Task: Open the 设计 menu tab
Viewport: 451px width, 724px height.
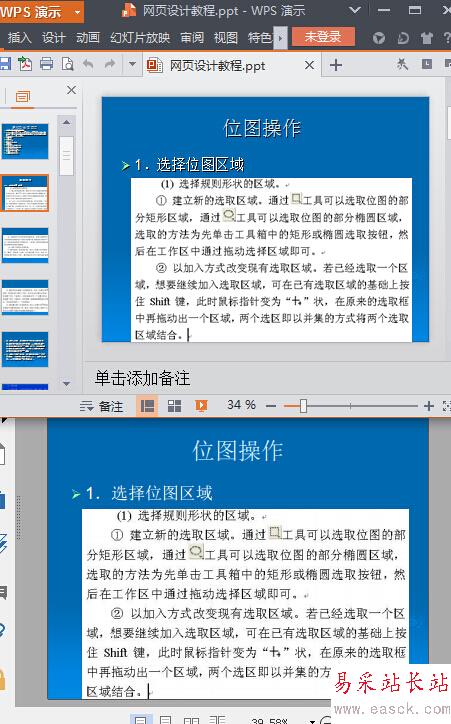Action: (x=54, y=37)
